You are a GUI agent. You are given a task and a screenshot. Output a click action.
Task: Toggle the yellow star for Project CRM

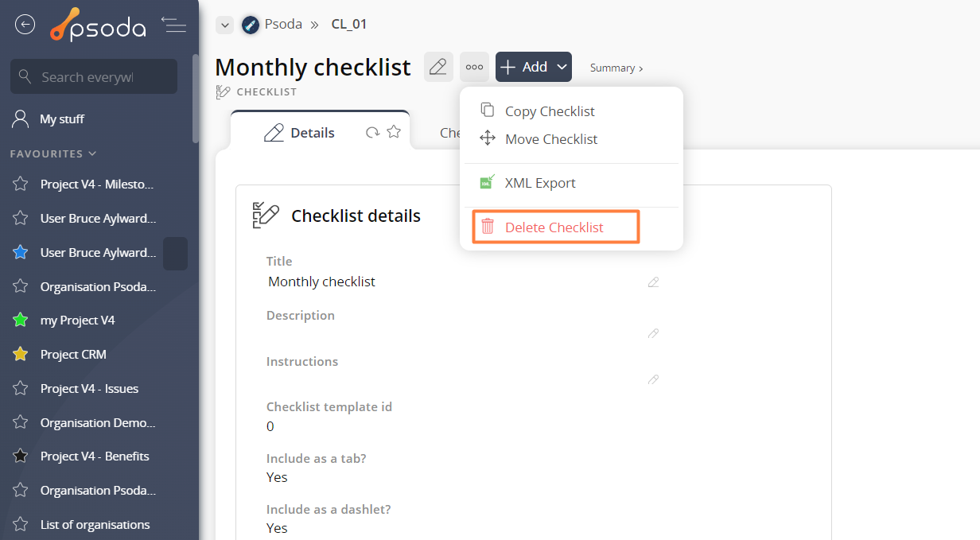point(21,354)
